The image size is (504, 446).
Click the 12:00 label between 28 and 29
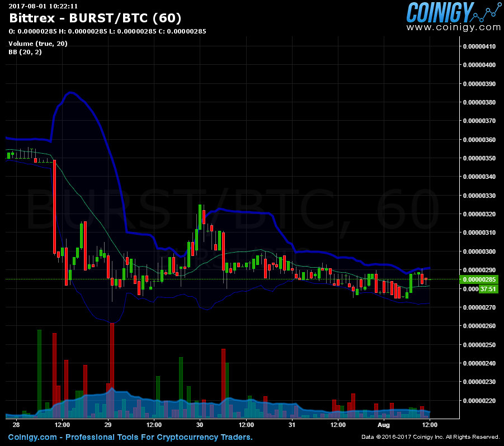click(62, 425)
